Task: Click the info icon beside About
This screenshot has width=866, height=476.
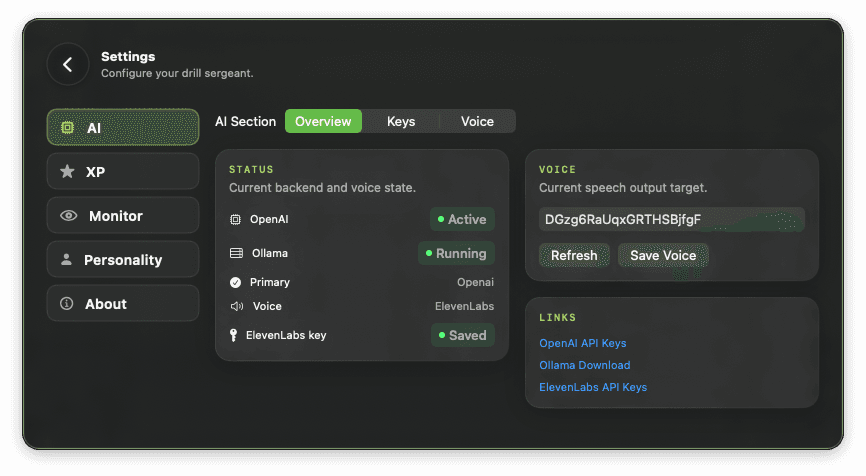Action: click(x=67, y=303)
